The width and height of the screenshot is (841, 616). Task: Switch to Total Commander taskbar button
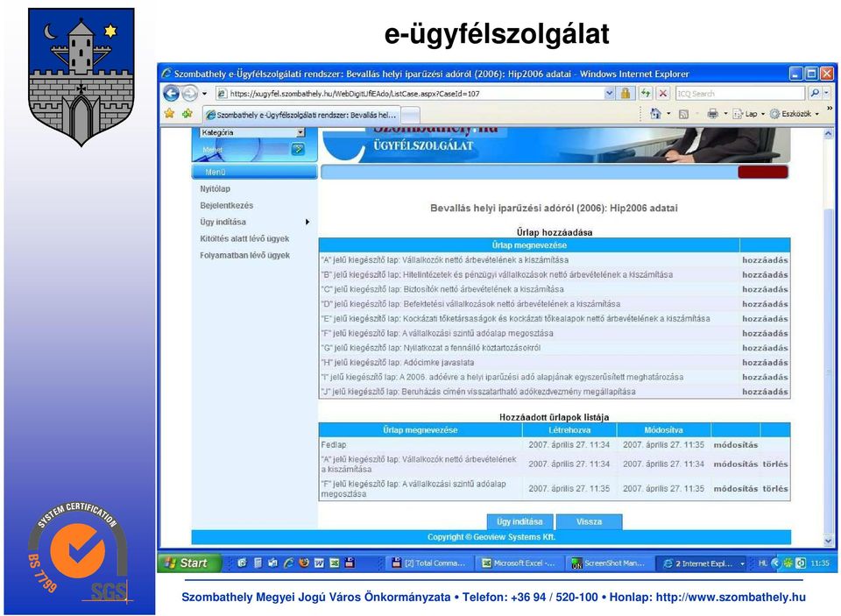point(429,563)
